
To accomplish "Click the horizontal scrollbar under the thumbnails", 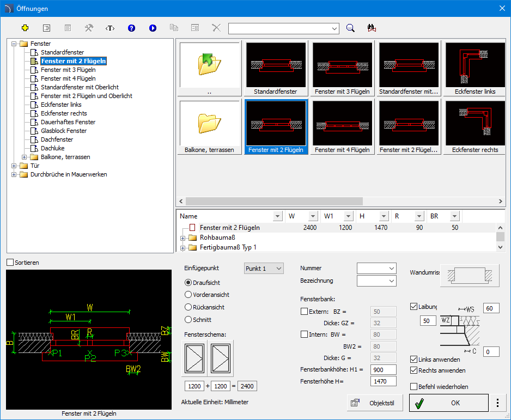I will pyautogui.click(x=272, y=201).
